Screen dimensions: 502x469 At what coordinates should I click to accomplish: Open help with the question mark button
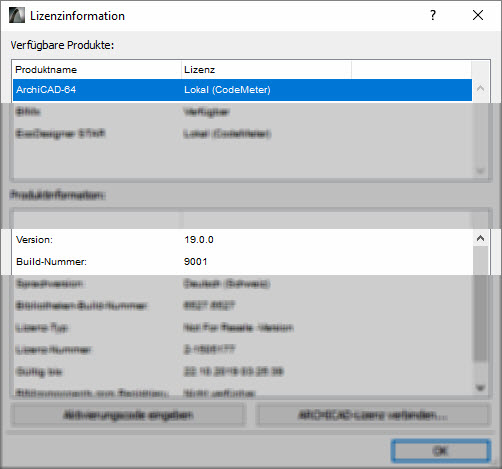(433, 15)
